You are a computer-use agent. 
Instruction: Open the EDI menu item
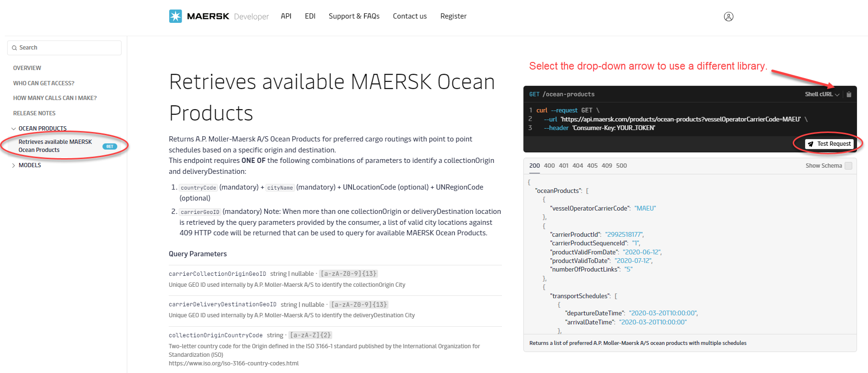click(x=310, y=16)
